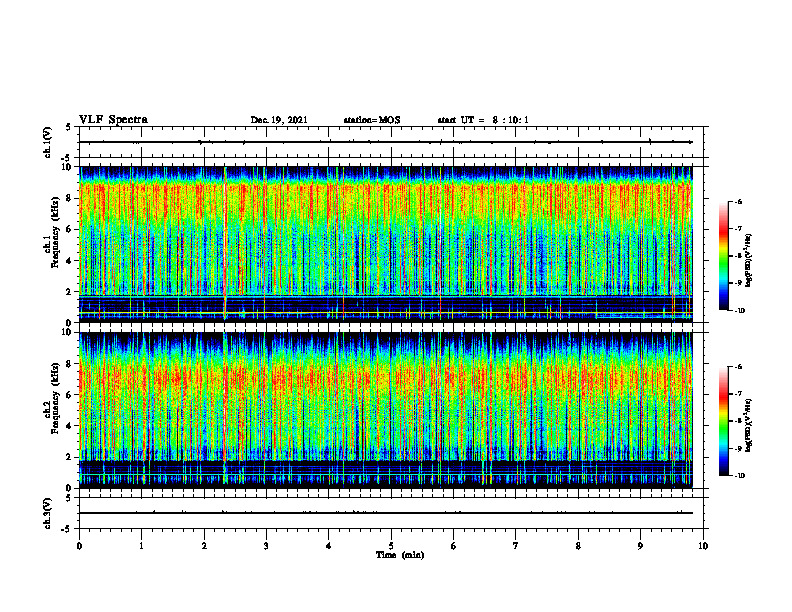Click the "6" tick on the Time axis

(454, 546)
